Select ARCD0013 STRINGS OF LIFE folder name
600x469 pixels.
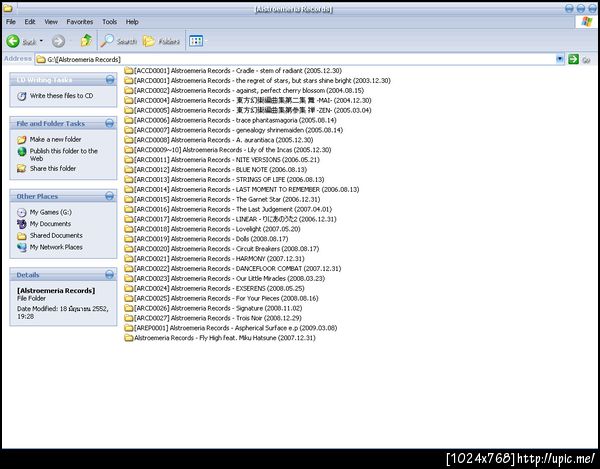tap(229, 180)
